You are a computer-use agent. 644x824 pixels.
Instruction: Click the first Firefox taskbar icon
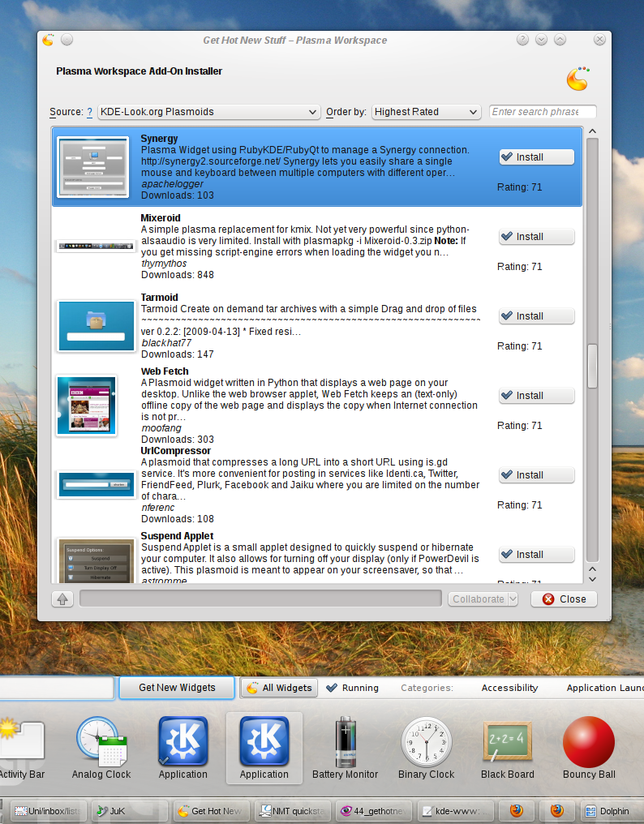516,811
